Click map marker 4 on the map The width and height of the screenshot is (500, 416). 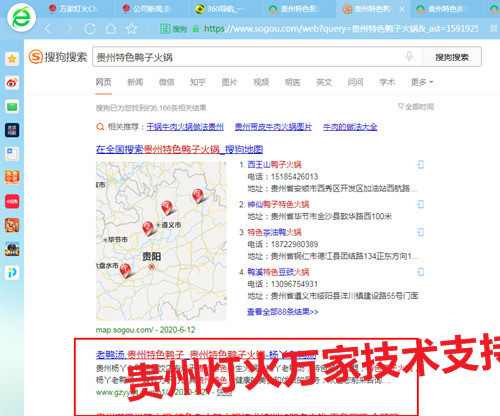(167, 208)
